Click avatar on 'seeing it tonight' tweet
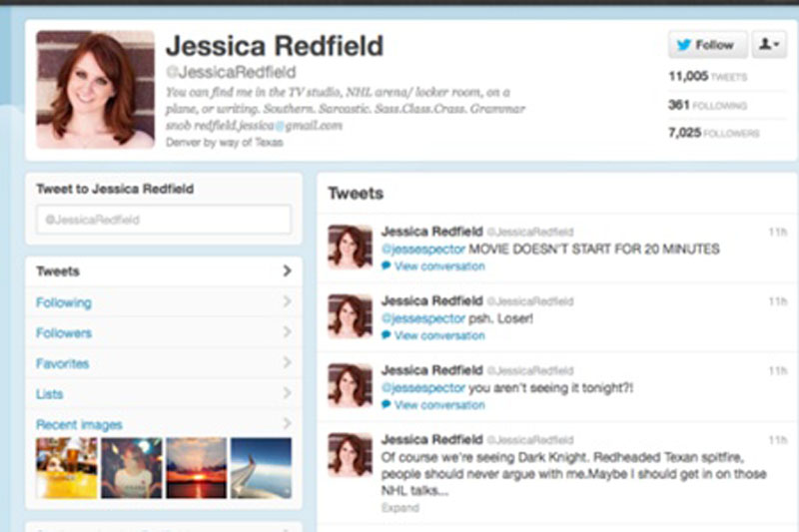Screen dimensions: 799x532 click(351, 385)
